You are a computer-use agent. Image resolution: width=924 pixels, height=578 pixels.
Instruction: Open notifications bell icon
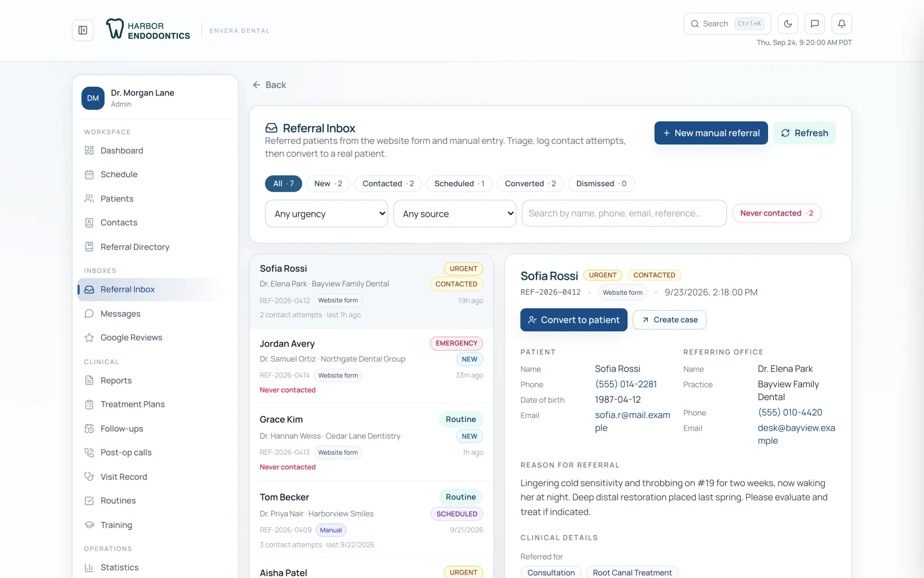tap(841, 24)
